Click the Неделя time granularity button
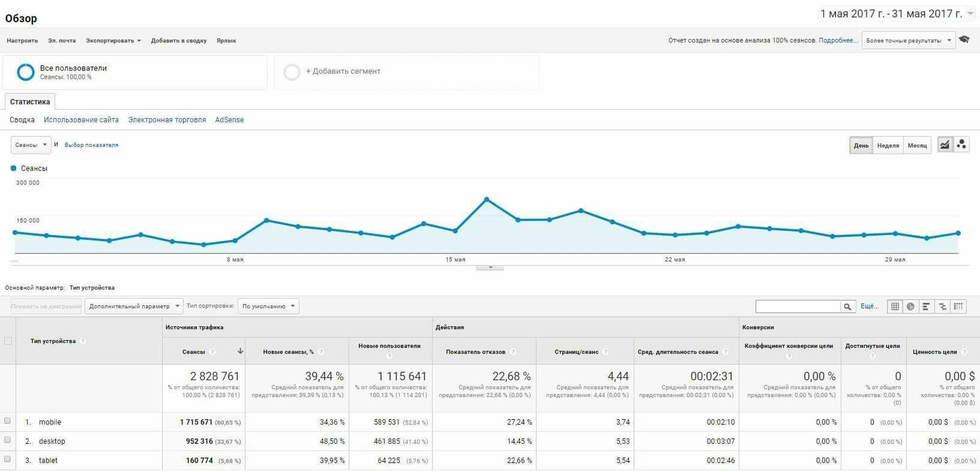Viewport: 980px width, 472px height. [x=888, y=146]
